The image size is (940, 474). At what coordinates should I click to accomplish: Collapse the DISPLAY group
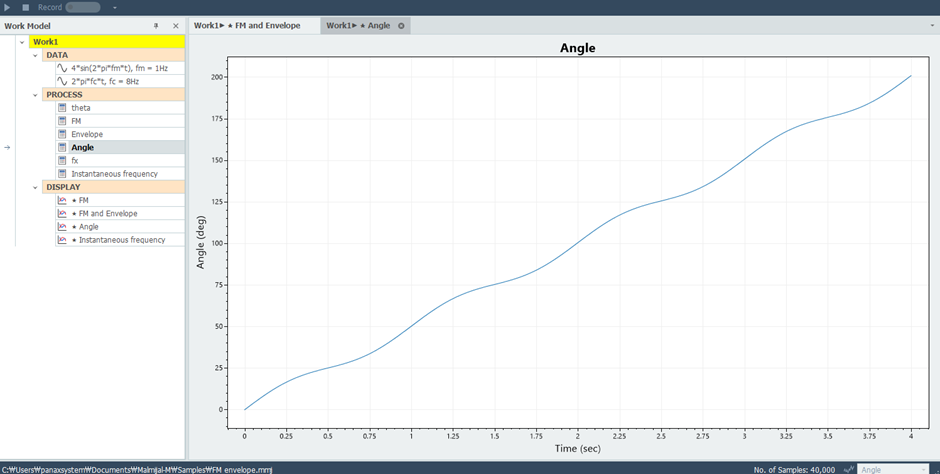pyautogui.click(x=35, y=187)
